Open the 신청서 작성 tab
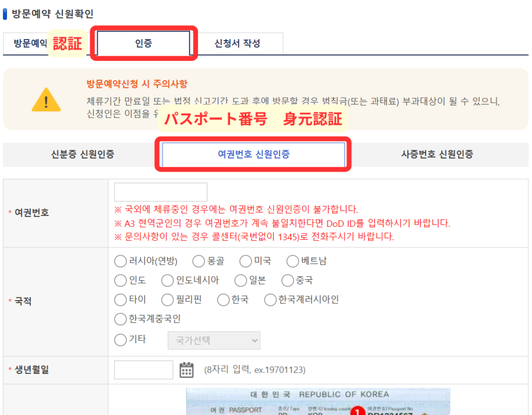The width and height of the screenshot is (532, 415). click(237, 43)
